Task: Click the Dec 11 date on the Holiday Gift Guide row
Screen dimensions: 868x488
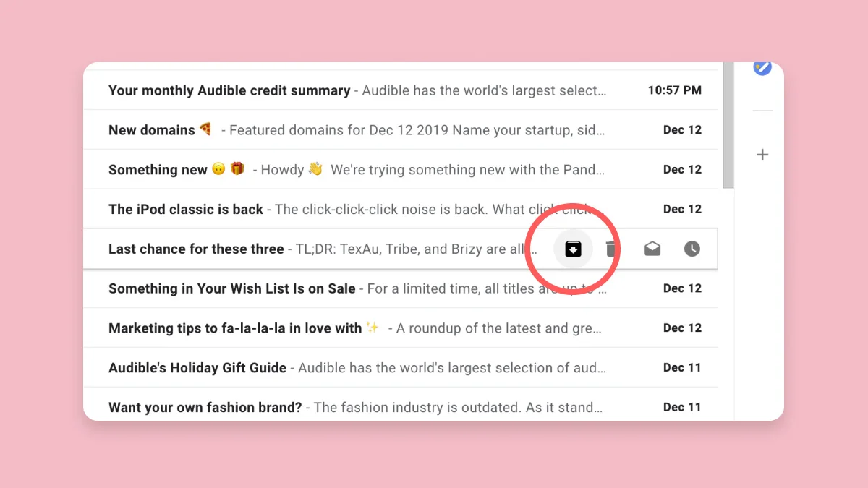Action: [x=682, y=368]
